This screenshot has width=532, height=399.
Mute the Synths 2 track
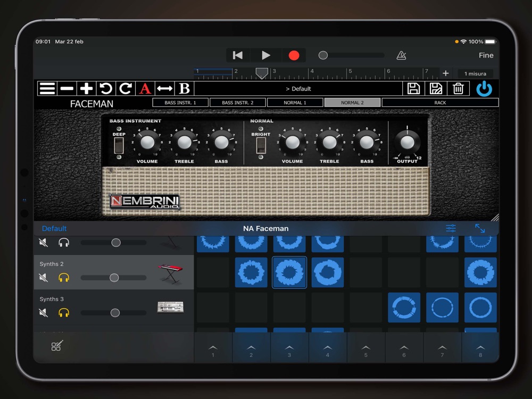point(44,278)
